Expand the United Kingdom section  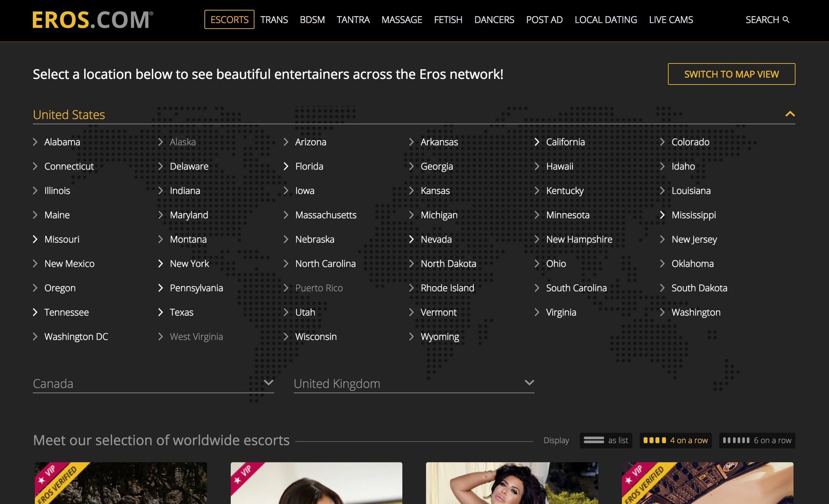[414, 384]
